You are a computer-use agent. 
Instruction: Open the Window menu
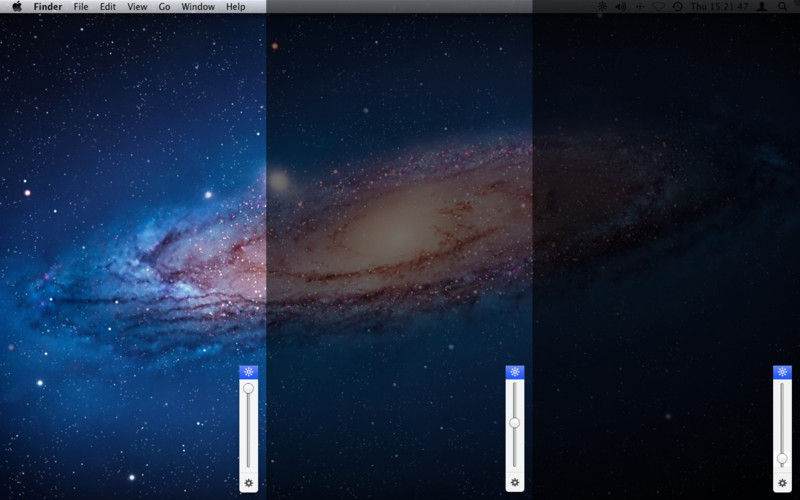[198, 7]
